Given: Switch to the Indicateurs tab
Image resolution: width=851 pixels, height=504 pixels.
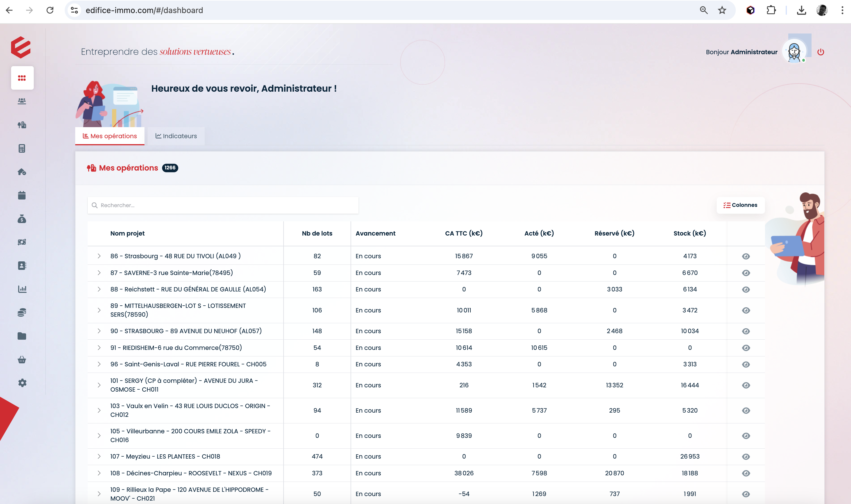Looking at the screenshot, I should (176, 136).
